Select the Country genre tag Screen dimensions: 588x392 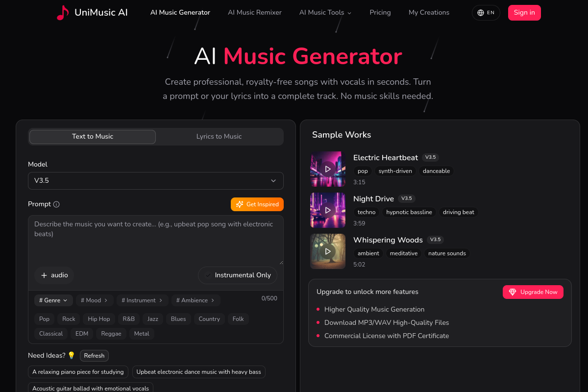point(209,319)
